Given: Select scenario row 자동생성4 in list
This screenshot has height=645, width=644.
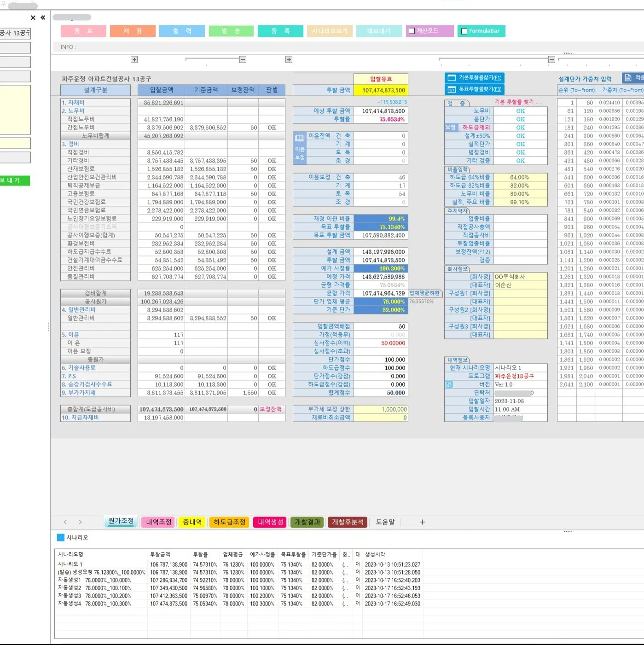Looking at the screenshot, I should click(238, 604).
